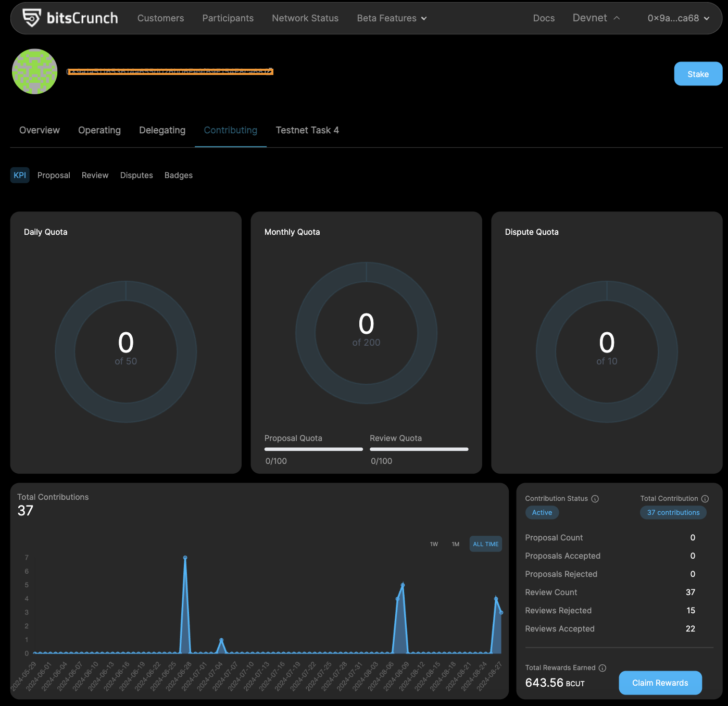Click the 2024-08-09 chart peak point
The height and width of the screenshot is (706, 728).
(403, 585)
